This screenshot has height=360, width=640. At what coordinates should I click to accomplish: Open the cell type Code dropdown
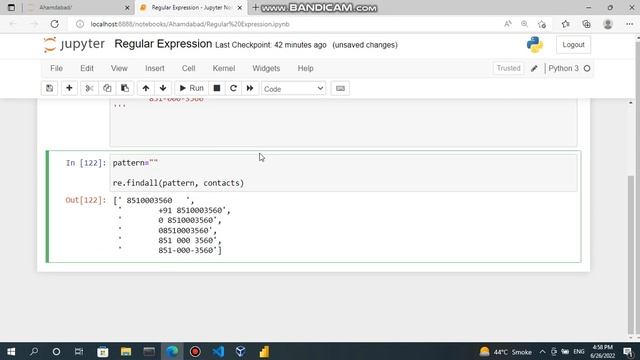pyautogui.click(x=293, y=89)
